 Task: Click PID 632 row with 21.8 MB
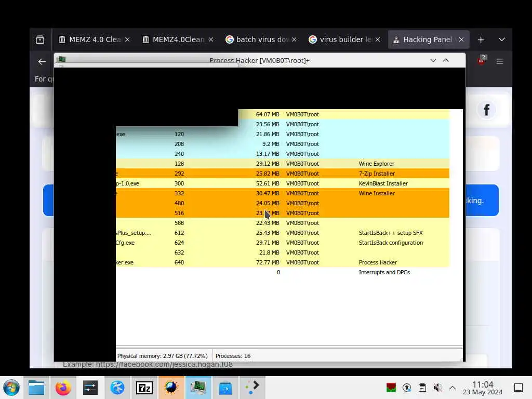tap(282, 252)
